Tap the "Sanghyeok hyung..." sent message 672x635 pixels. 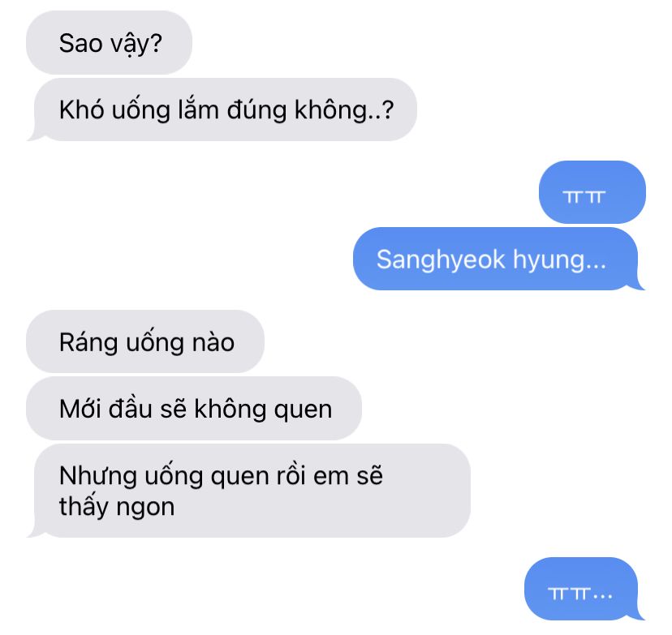coord(499,259)
